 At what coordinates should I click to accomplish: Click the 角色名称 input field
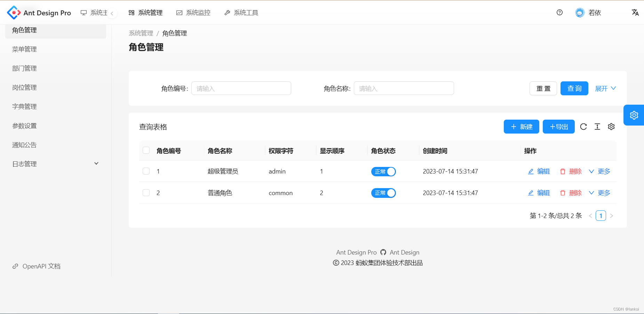click(x=404, y=88)
